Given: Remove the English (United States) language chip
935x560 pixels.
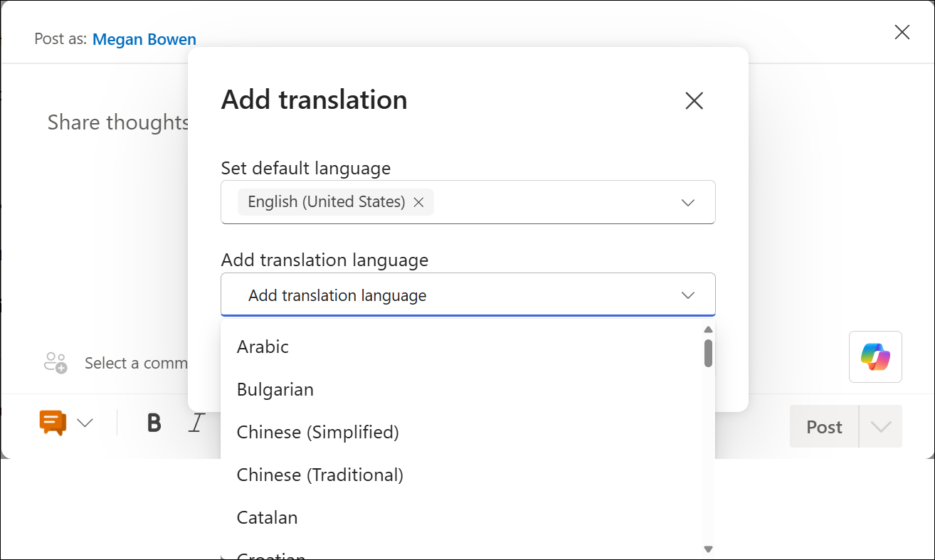Looking at the screenshot, I should [x=419, y=202].
